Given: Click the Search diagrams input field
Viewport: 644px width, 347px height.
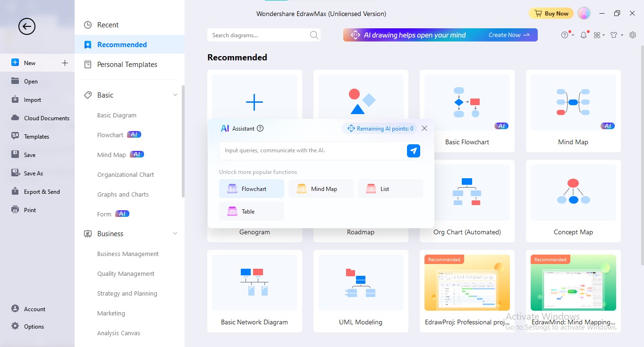Looking at the screenshot, I should [x=258, y=35].
